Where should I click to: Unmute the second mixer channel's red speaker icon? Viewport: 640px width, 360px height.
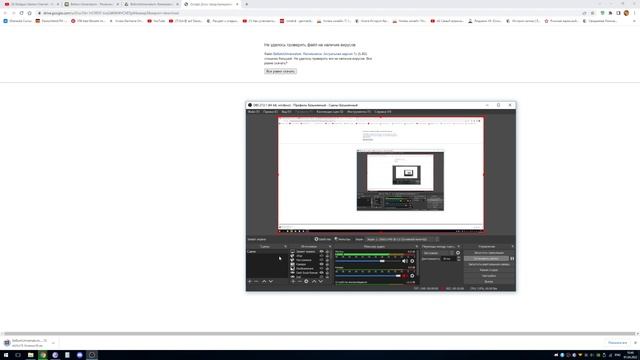[x=404, y=276]
